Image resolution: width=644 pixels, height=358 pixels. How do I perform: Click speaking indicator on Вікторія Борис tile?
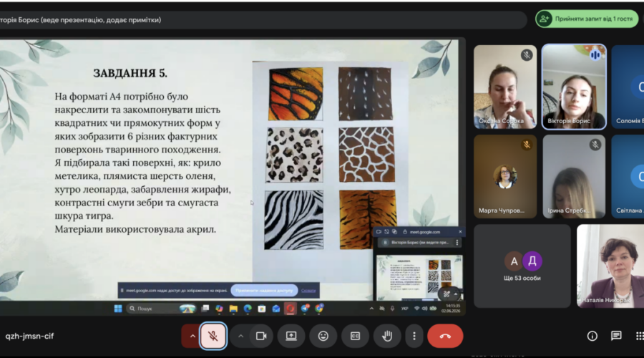coord(595,55)
